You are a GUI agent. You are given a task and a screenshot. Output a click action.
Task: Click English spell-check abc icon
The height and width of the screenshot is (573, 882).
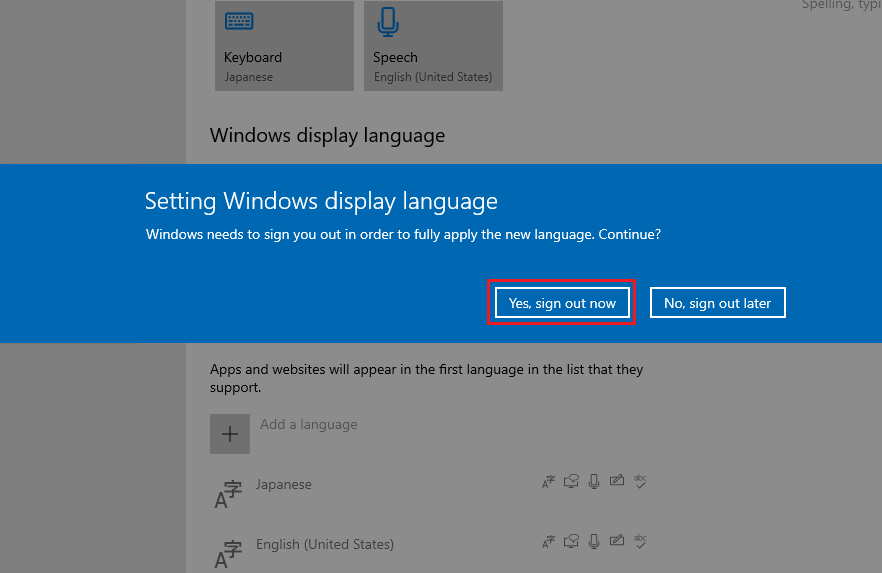click(640, 541)
